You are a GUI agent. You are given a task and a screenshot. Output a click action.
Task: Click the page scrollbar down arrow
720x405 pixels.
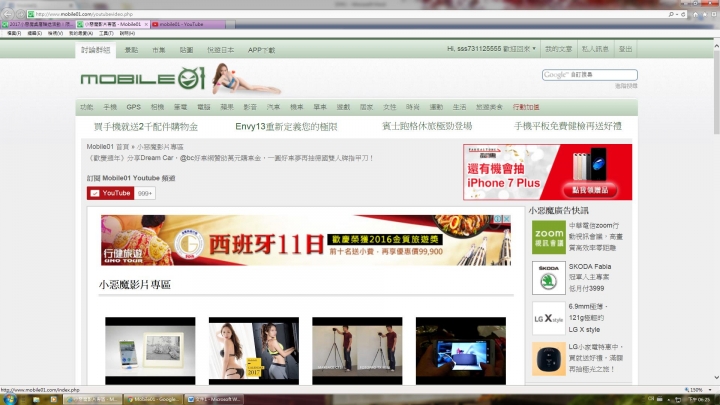716,377
